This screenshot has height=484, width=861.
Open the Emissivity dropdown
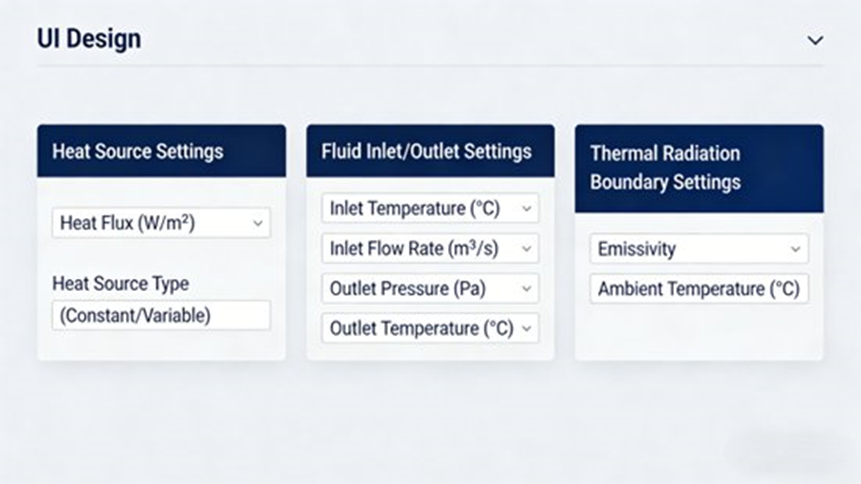click(x=698, y=249)
